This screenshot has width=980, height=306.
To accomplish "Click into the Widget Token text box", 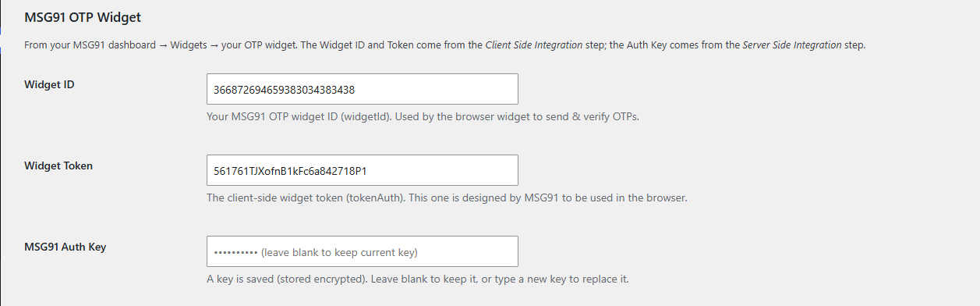I will pyautogui.click(x=363, y=170).
